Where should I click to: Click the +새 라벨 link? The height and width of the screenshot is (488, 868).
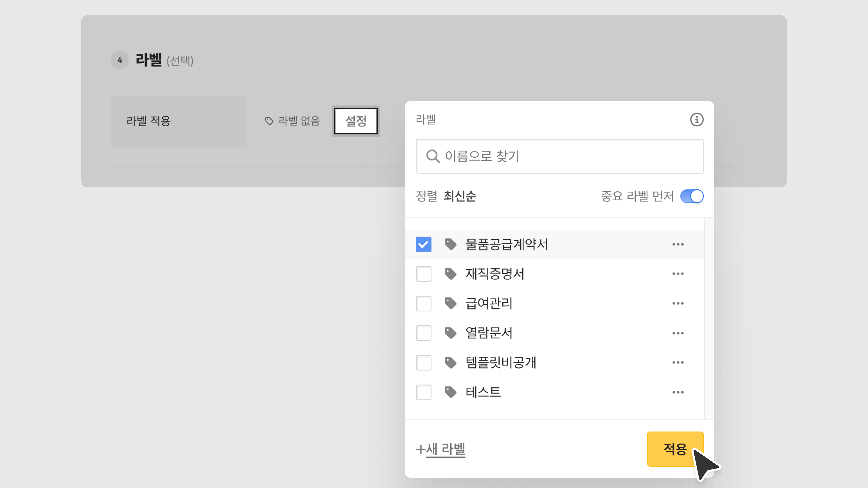pyautogui.click(x=441, y=449)
